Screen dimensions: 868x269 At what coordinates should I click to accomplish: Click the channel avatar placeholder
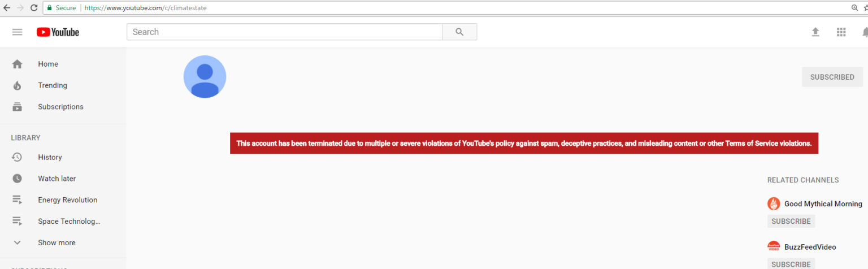point(205,77)
